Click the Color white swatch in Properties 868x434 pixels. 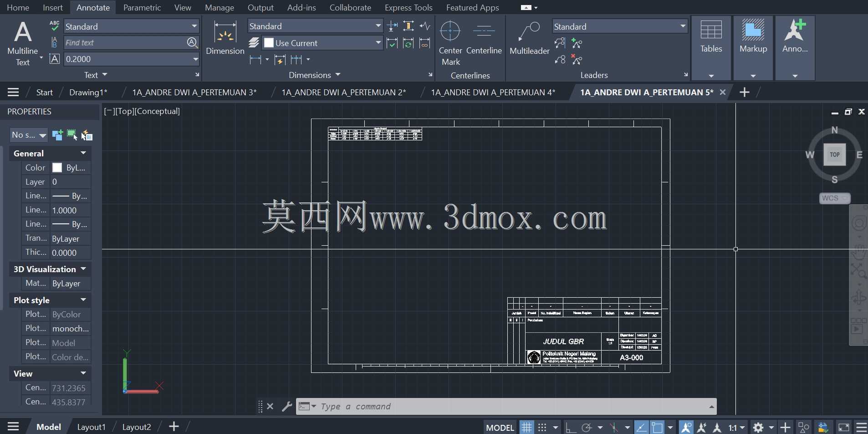(x=57, y=167)
